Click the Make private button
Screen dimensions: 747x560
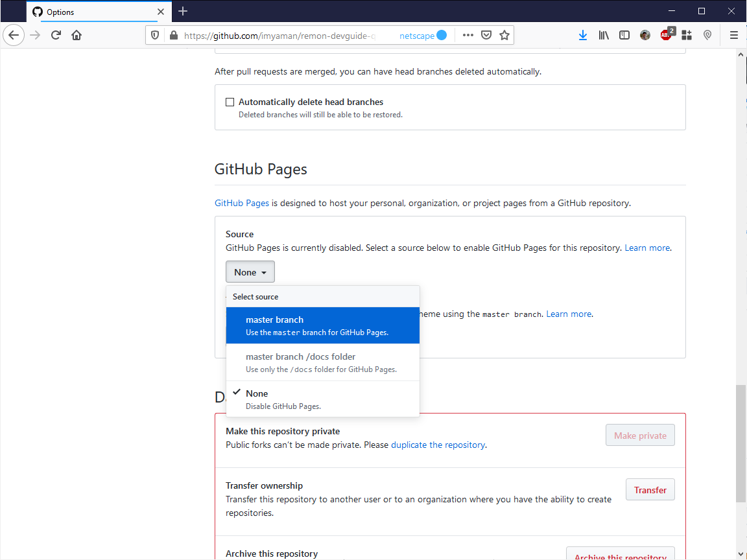(x=640, y=436)
